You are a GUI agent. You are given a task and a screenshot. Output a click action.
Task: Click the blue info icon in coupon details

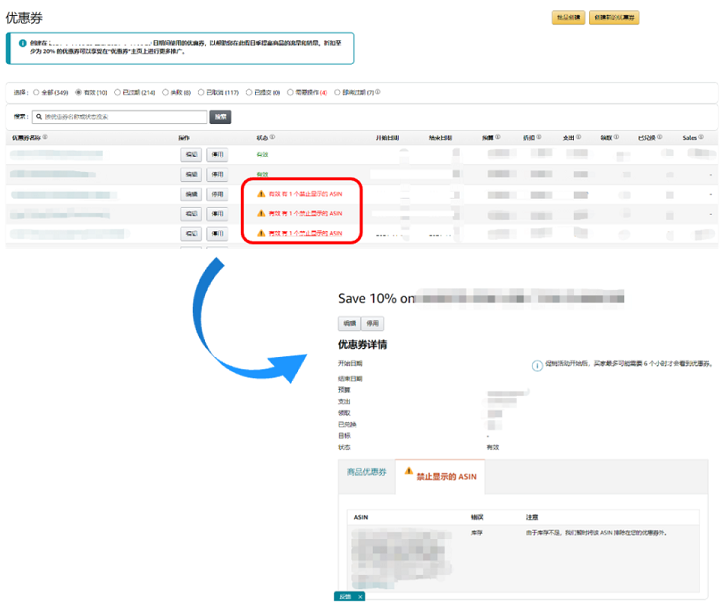pyautogui.click(x=537, y=366)
